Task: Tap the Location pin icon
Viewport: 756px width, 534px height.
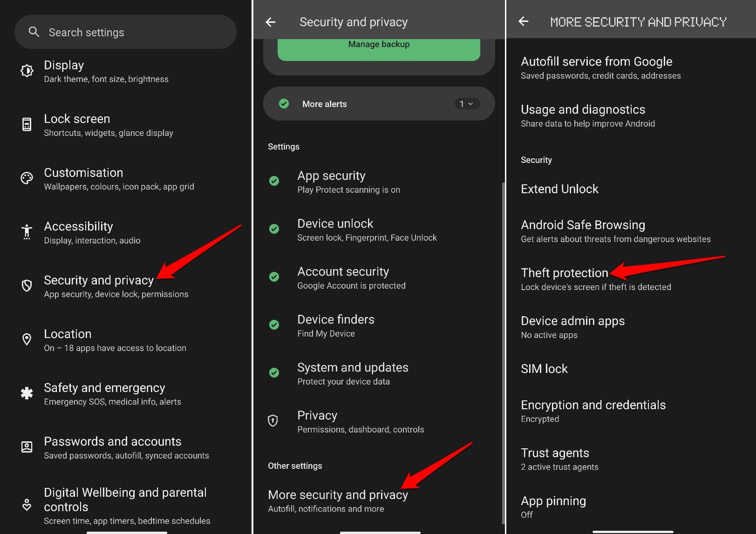Action: coord(27,339)
